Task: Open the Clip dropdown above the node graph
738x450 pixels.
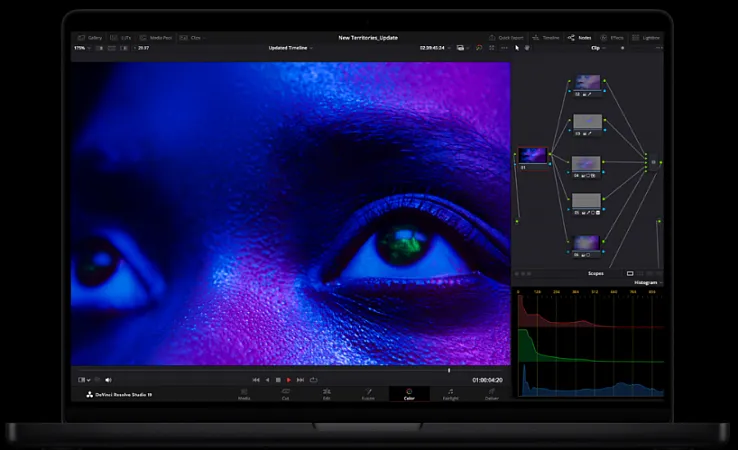Action: coord(597,47)
